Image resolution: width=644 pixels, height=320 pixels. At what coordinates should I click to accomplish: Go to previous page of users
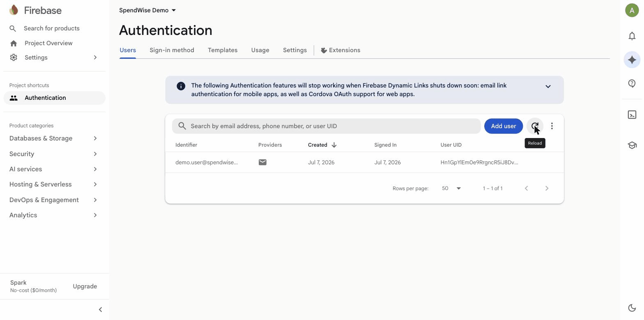pyautogui.click(x=526, y=188)
